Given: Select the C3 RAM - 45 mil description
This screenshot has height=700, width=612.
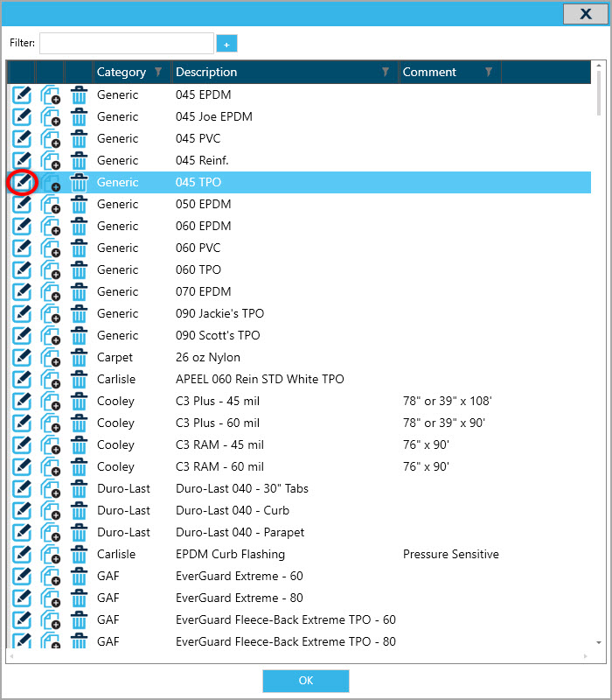Looking at the screenshot, I should (x=219, y=444).
